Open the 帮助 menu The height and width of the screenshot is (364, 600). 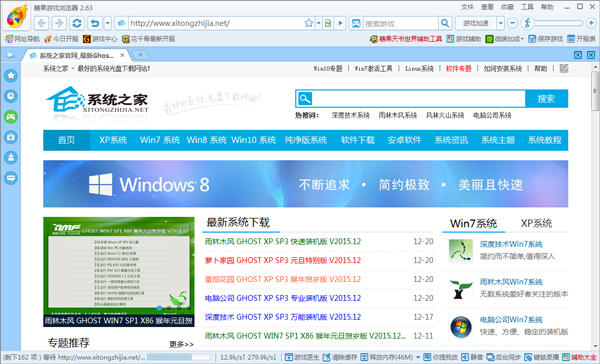tap(547, 7)
